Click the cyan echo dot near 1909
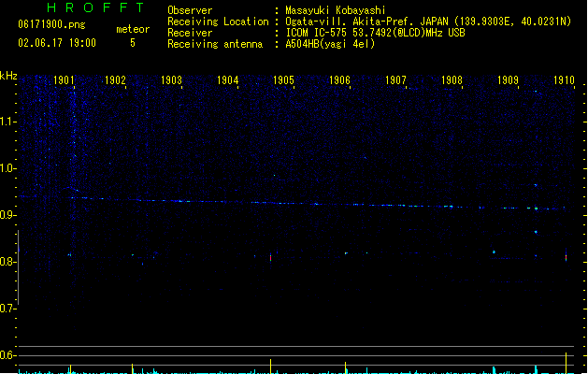 pyautogui.click(x=494, y=252)
